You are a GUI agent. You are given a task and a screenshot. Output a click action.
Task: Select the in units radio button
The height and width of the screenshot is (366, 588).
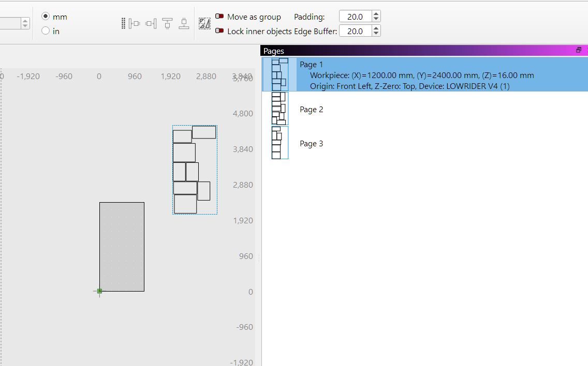(x=46, y=30)
